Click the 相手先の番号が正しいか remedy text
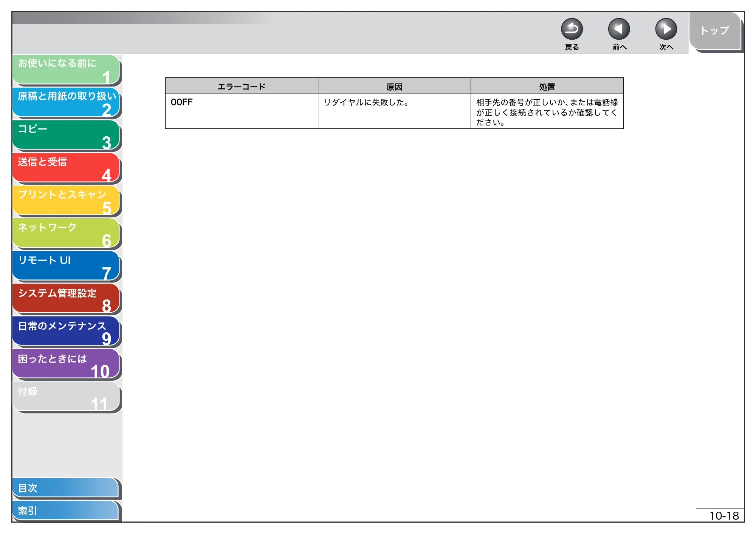 (547, 112)
